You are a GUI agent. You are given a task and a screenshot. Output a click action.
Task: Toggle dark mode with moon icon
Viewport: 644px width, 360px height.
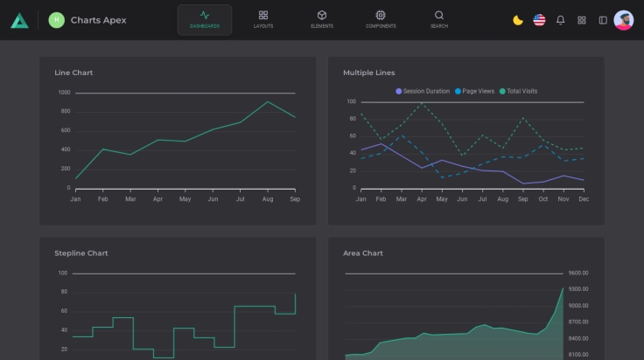click(518, 20)
